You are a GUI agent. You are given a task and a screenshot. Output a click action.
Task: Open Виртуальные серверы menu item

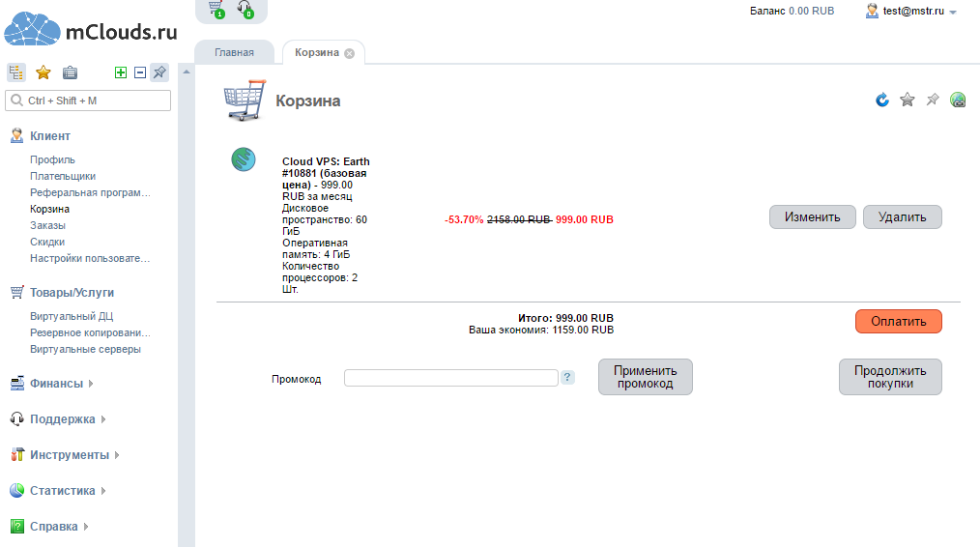click(85, 349)
